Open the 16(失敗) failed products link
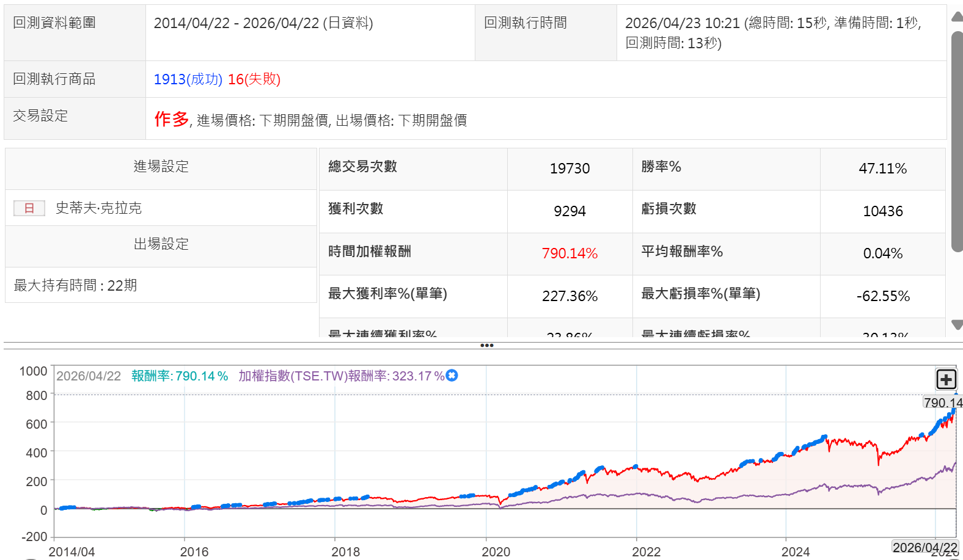 pyautogui.click(x=254, y=79)
